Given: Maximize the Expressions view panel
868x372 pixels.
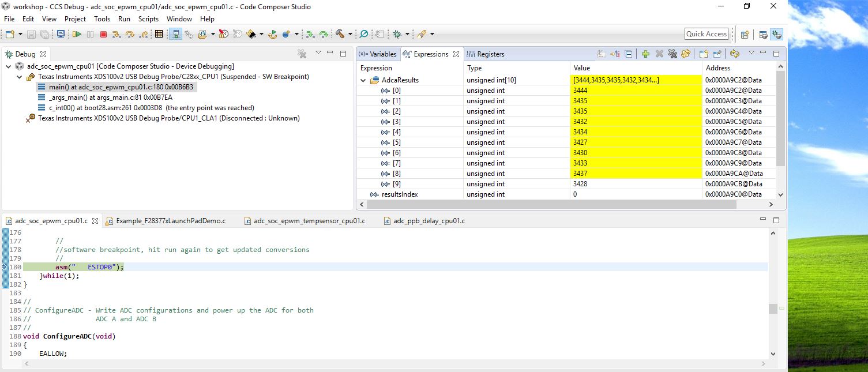Looking at the screenshot, I should (x=776, y=53).
